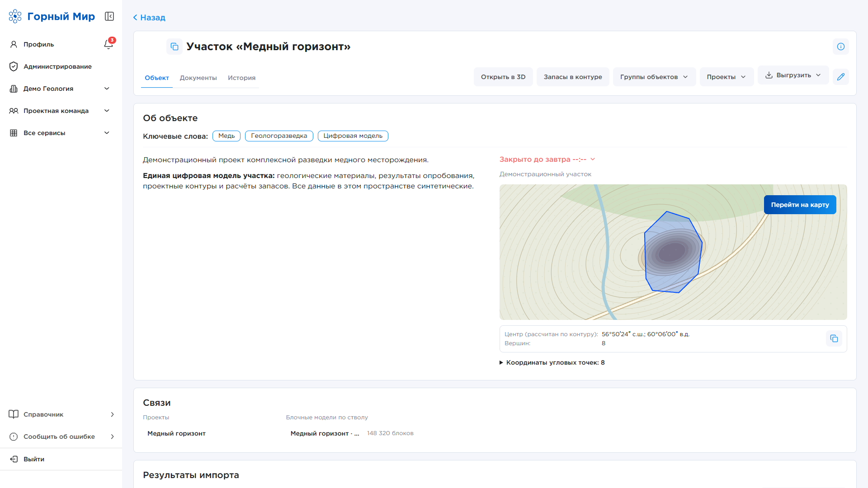The image size is (868, 488).
Task: Click the download icon in Выгрузить
Action: [769, 75]
